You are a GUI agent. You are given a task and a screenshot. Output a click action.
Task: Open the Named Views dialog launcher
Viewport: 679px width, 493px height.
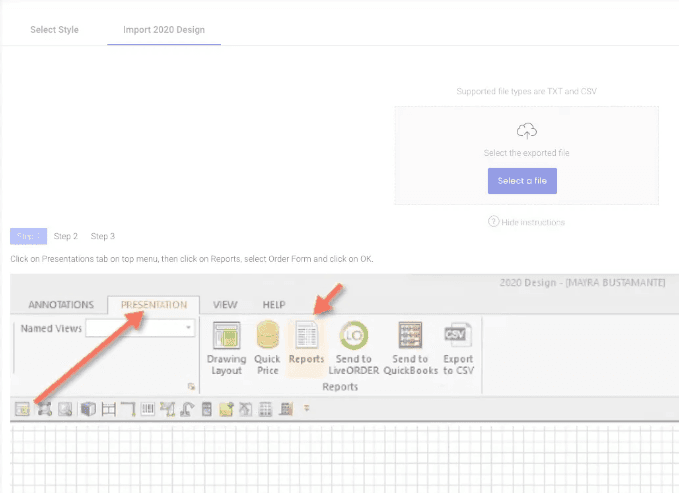point(191,386)
